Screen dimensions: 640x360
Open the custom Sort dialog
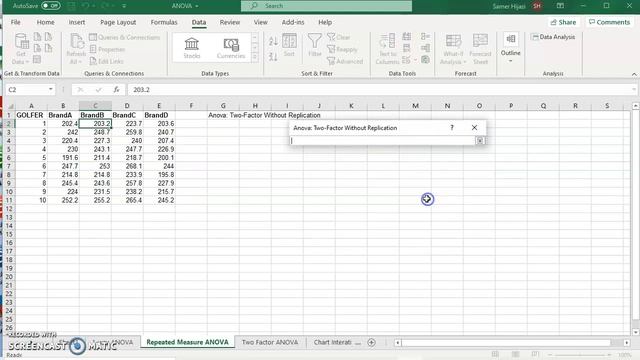click(x=289, y=45)
